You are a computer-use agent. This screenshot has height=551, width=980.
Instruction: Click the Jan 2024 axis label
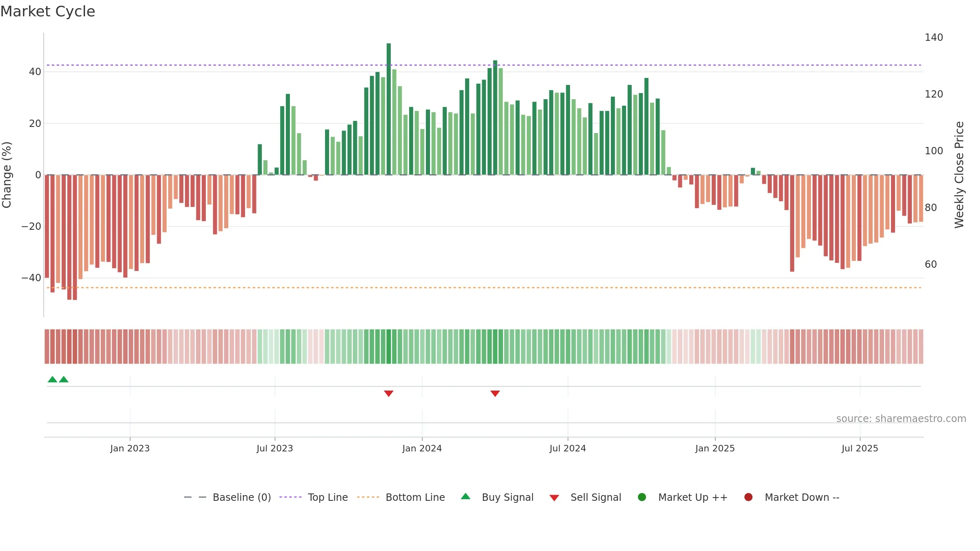(422, 448)
